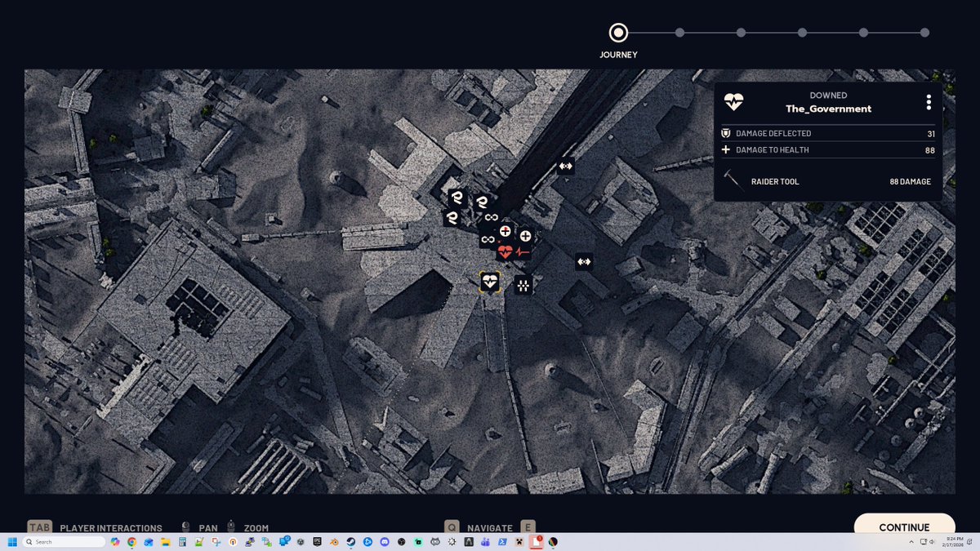980x551 pixels.
Task: Open the three-dot menu for The_Government
Action: point(929,102)
